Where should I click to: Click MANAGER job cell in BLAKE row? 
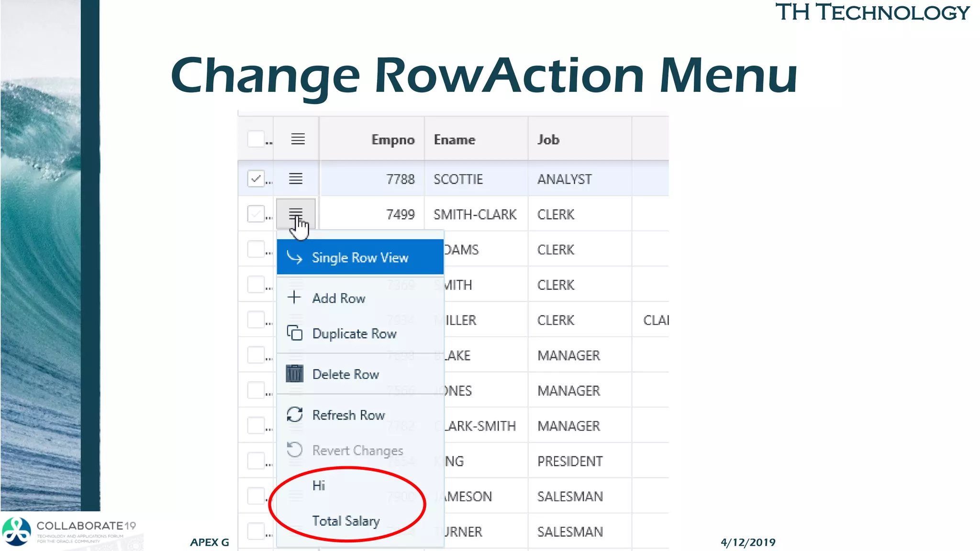point(580,355)
